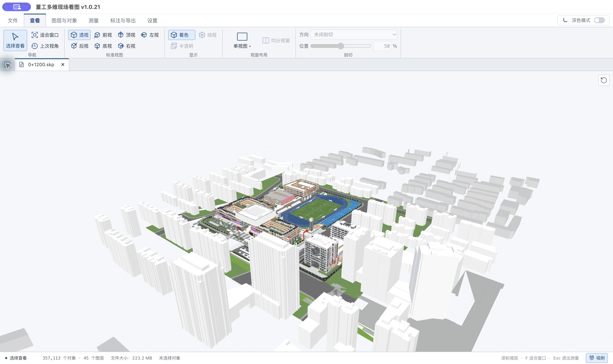Close the 0+1200.skp file tab
Viewport: 613px width, 364px height.
[63, 64]
